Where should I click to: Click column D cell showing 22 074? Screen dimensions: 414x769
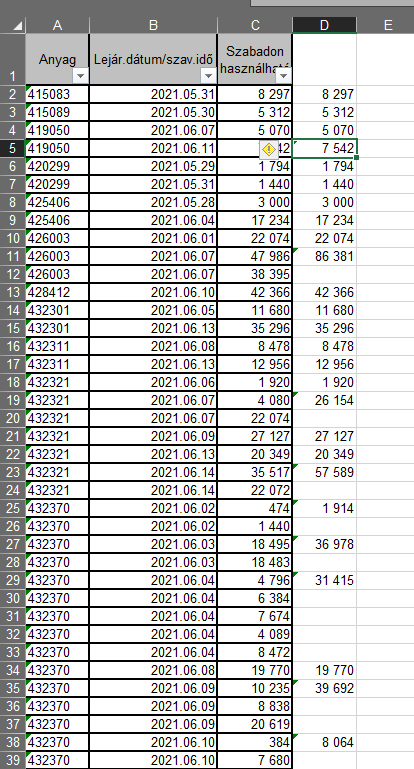point(325,238)
